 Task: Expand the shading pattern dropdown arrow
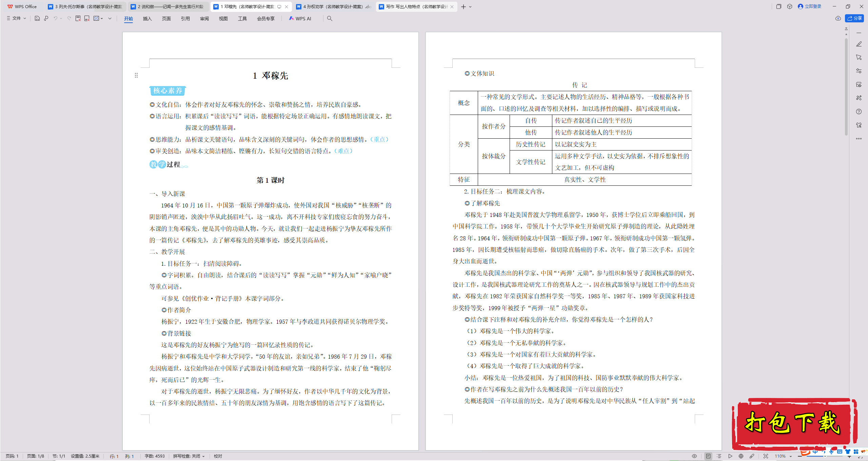[x=102, y=18]
